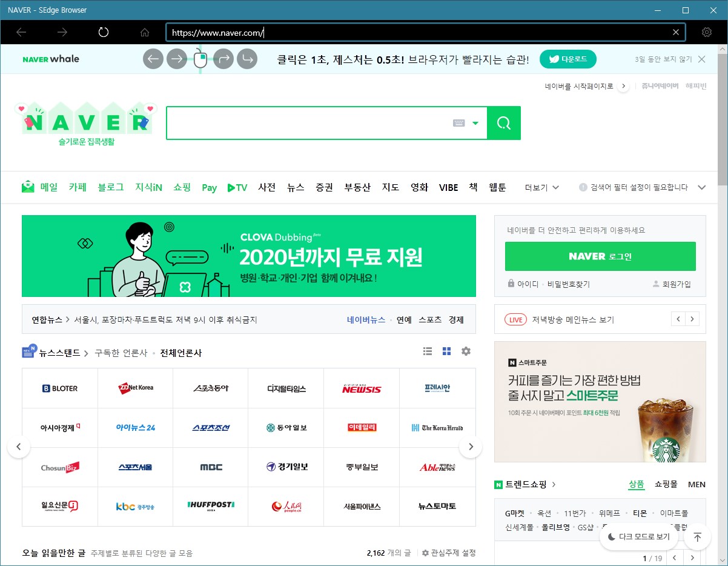Go to previous newsstand page arrow
Image resolution: width=728 pixels, height=566 pixels.
[x=18, y=447]
